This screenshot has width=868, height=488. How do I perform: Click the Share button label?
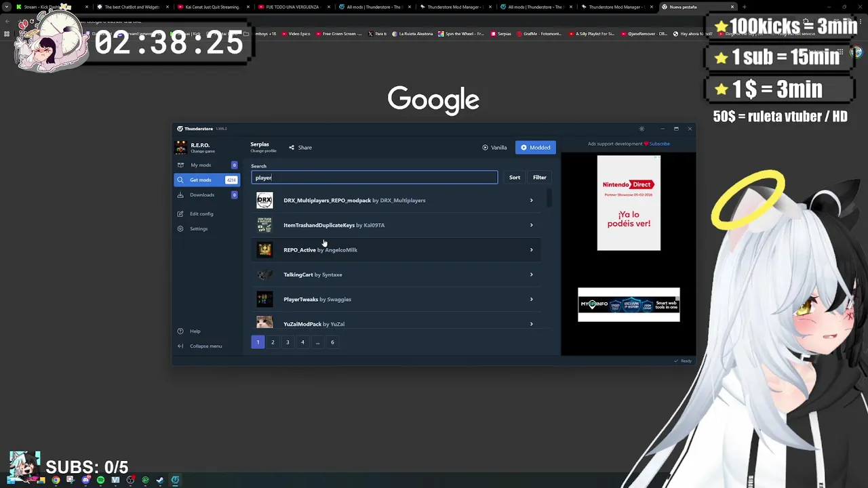(305, 147)
